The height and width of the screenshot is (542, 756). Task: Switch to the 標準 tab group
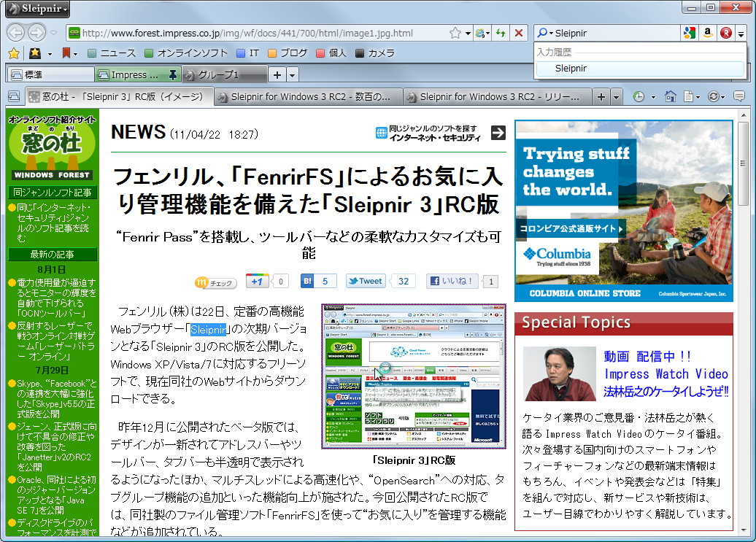click(x=50, y=74)
